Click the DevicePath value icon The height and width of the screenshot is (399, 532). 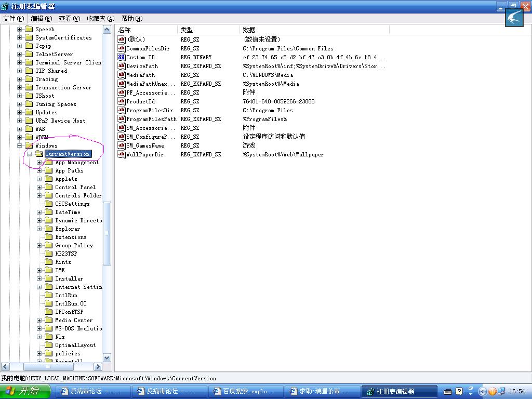pyautogui.click(x=122, y=66)
